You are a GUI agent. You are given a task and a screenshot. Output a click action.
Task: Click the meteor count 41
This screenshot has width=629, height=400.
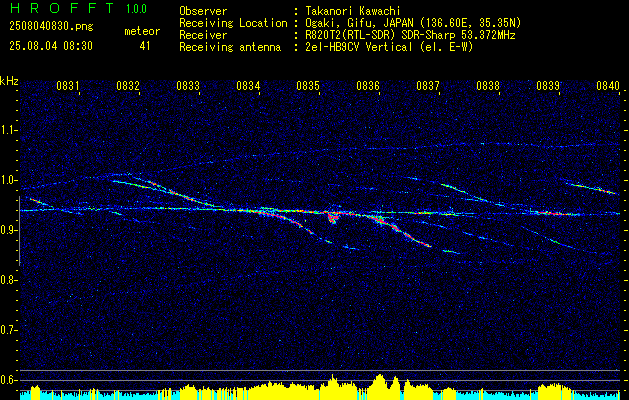(x=145, y=46)
